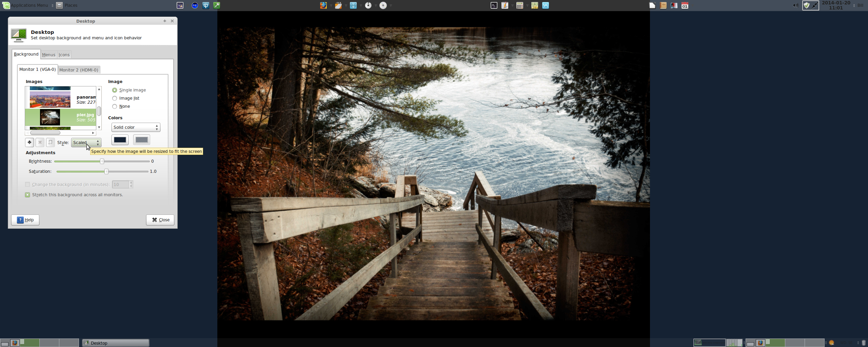Click the music note media player icon
Image resolution: width=868 pixels, height=347 pixels.
(368, 5)
